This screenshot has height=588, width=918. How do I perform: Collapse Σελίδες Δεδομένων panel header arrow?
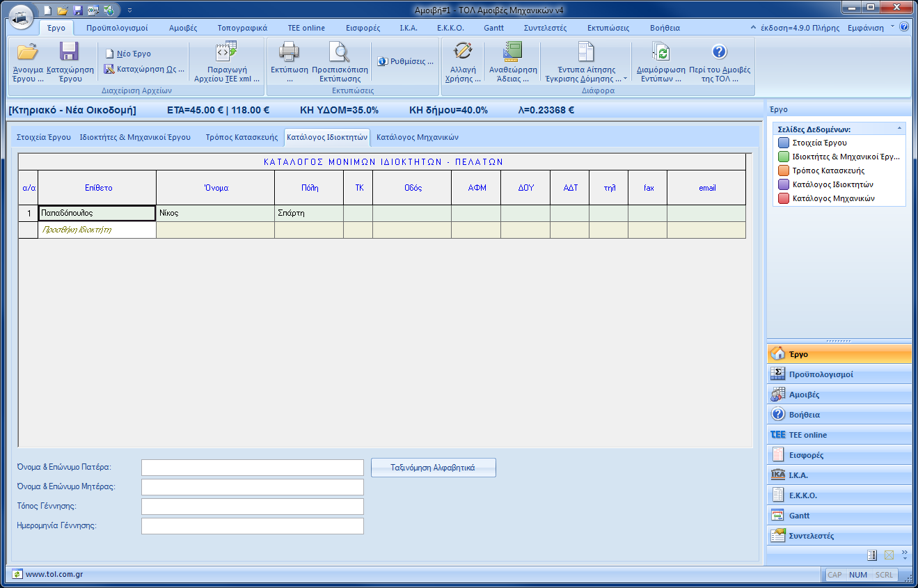[899, 129]
